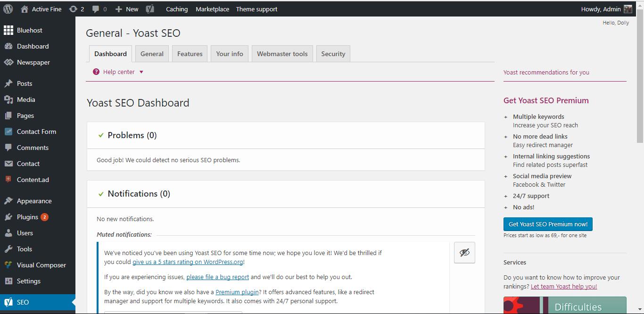
Task: Open Marketplace in the admin bar
Action: pos(213,9)
